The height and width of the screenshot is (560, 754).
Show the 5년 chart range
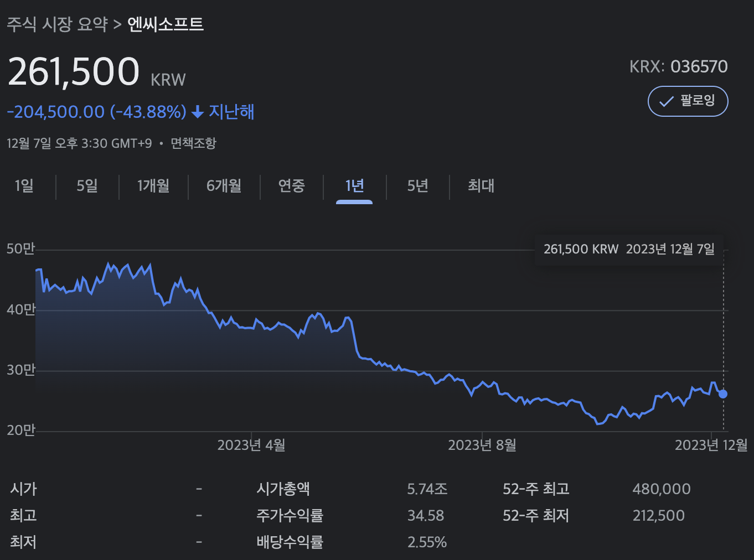418,186
